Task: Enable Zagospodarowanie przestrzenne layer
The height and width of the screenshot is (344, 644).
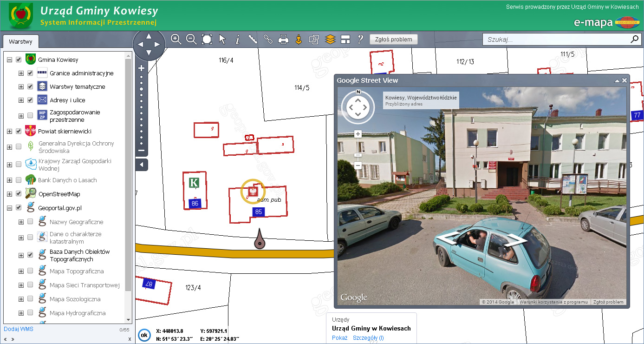Action: pyautogui.click(x=30, y=116)
